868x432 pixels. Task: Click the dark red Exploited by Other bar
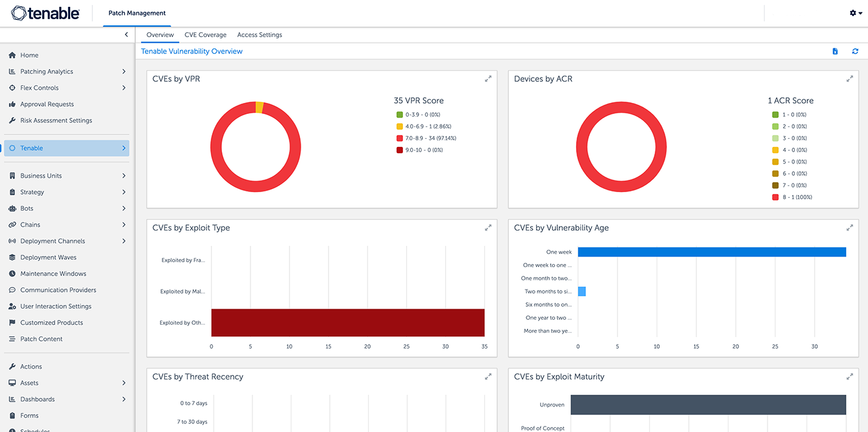[347, 322]
